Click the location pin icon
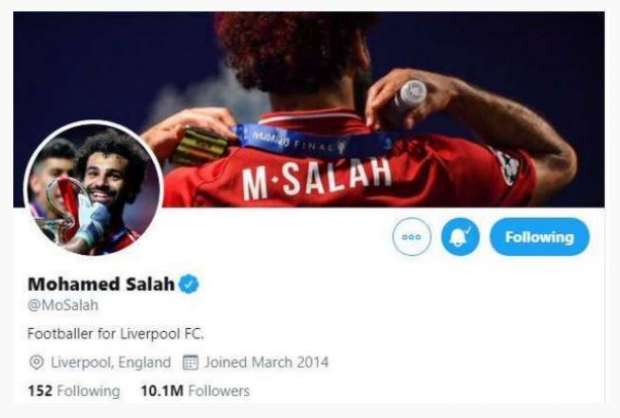Image resolution: width=620 pixels, height=418 pixels. click(36, 362)
